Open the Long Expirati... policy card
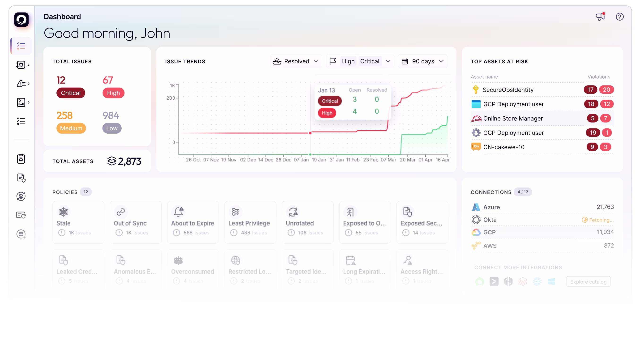The image size is (644, 352). tap(365, 270)
